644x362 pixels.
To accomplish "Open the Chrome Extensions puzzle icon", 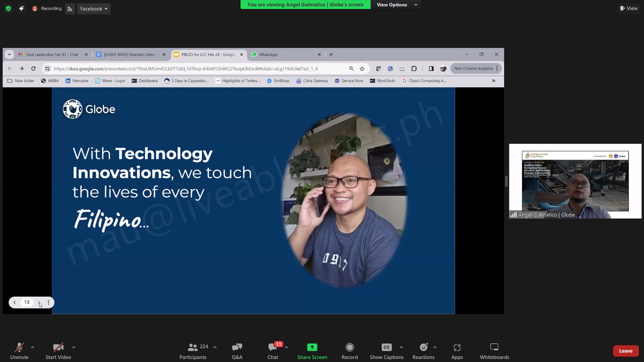I will tap(414, 69).
